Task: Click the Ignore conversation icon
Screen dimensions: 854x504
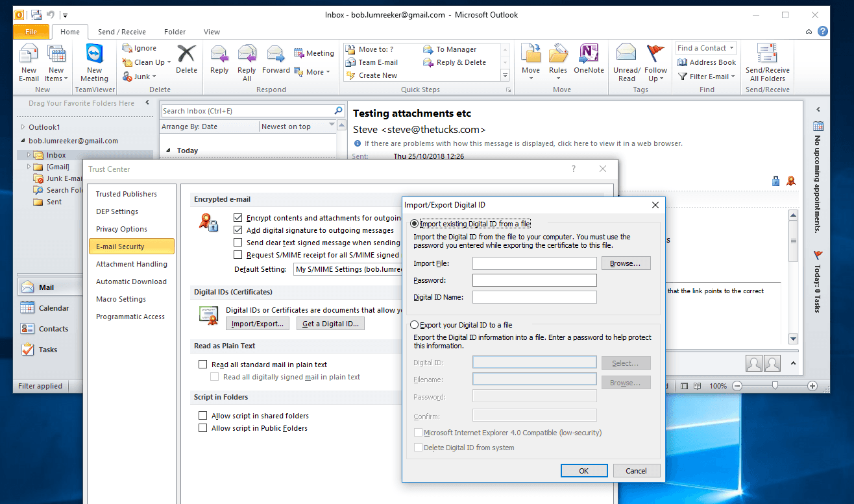Action: click(127, 48)
